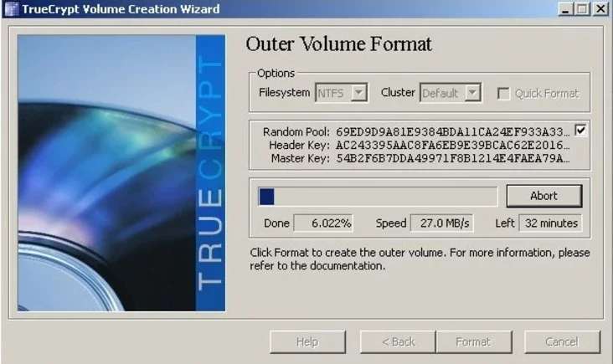
Task: Enable the Quick Format checkbox
Action: coord(504,93)
